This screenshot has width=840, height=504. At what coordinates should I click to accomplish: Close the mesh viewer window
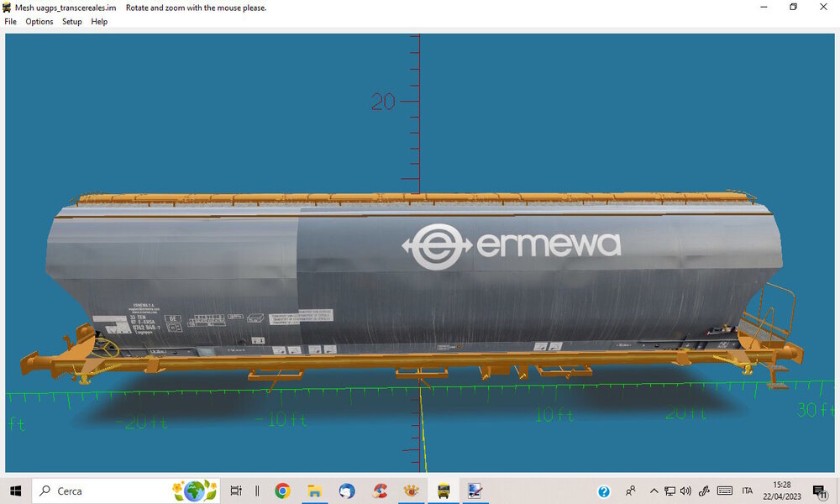coord(823,7)
